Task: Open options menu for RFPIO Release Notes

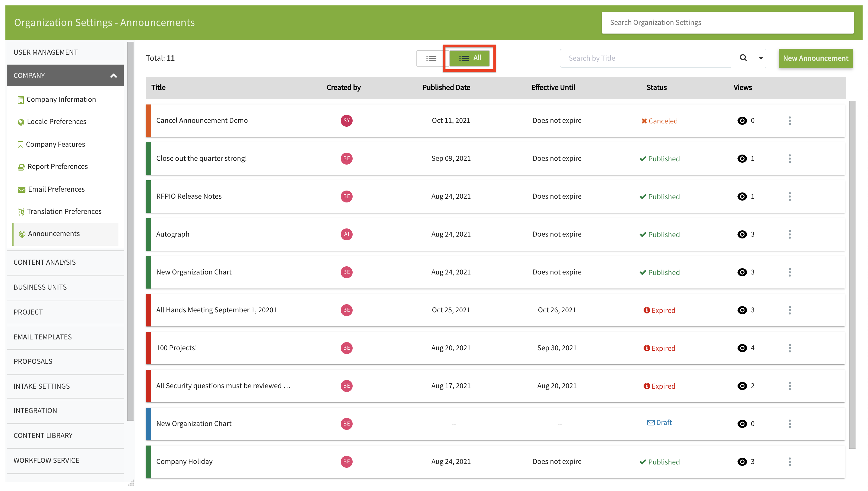Action: click(790, 196)
